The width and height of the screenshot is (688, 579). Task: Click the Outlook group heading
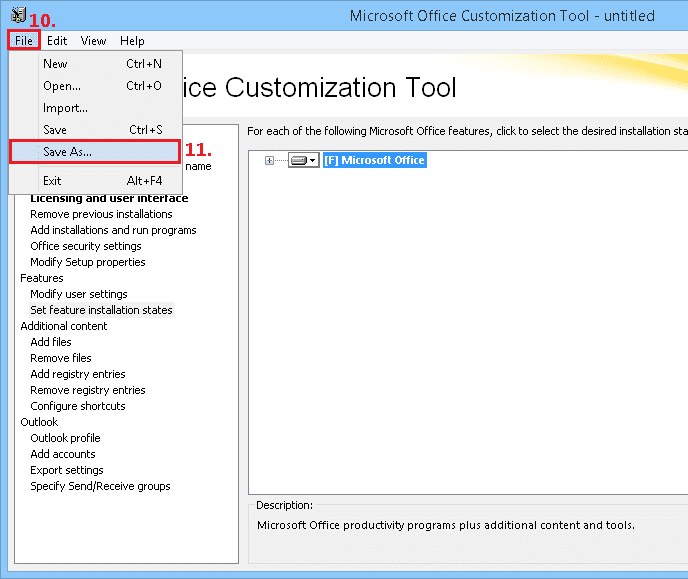[x=39, y=422]
